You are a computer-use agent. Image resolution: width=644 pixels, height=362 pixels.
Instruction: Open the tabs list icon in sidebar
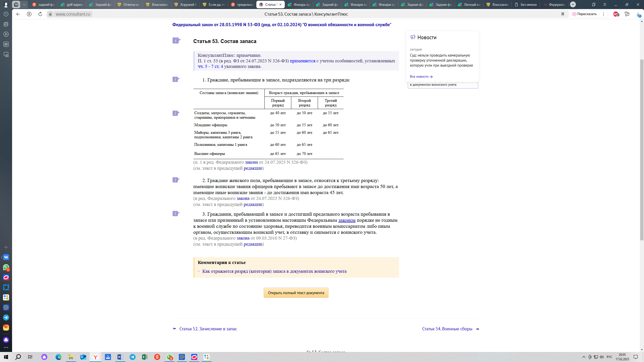(6, 24)
